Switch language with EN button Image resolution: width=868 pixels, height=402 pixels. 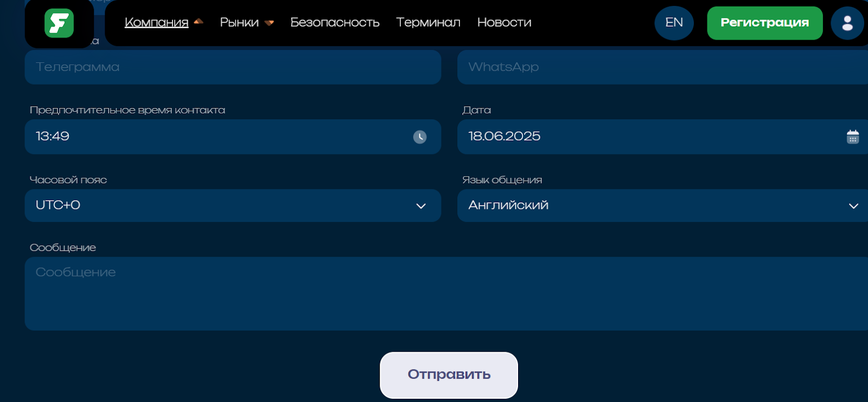click(x=674, y=23)
